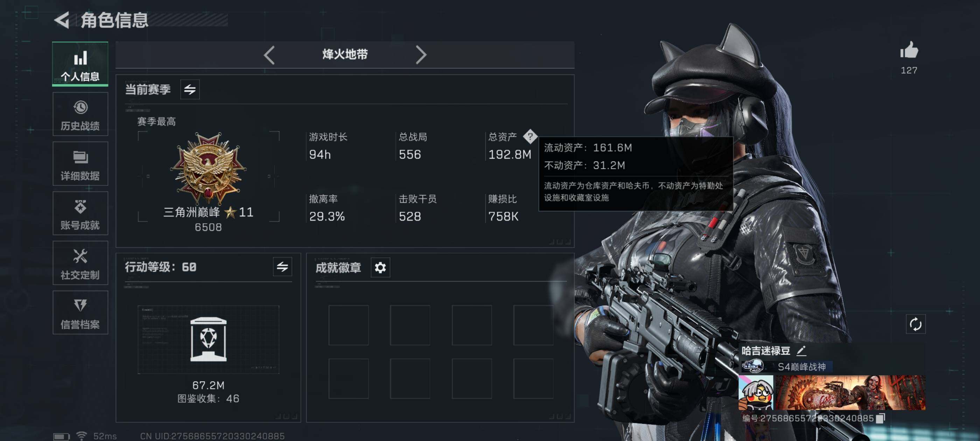Open achievement badge settings gear

point(380,267)
